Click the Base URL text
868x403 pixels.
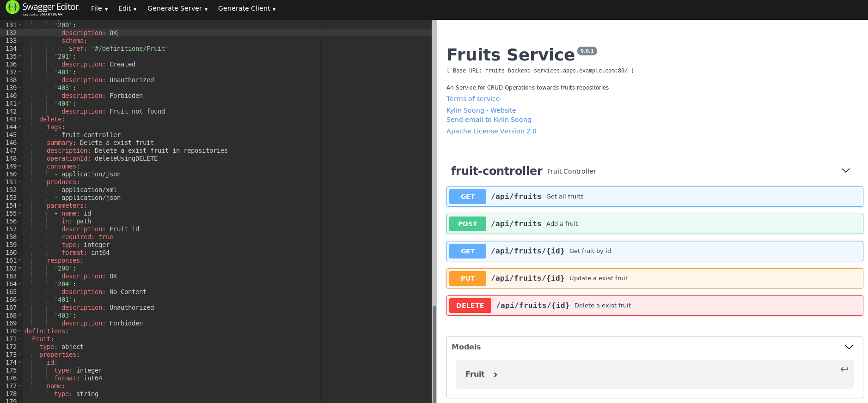point(540,71)
